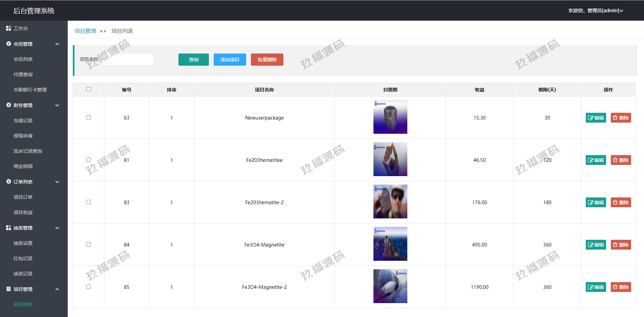Toggle the select-all checkbox in table header
The width and height of the screenshot is (644, 317).
(88, 89)
